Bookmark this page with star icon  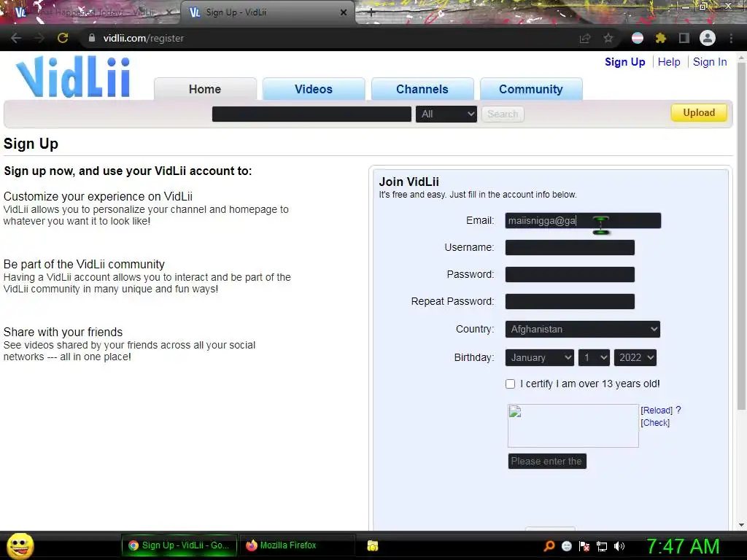[x=608, y=38]
